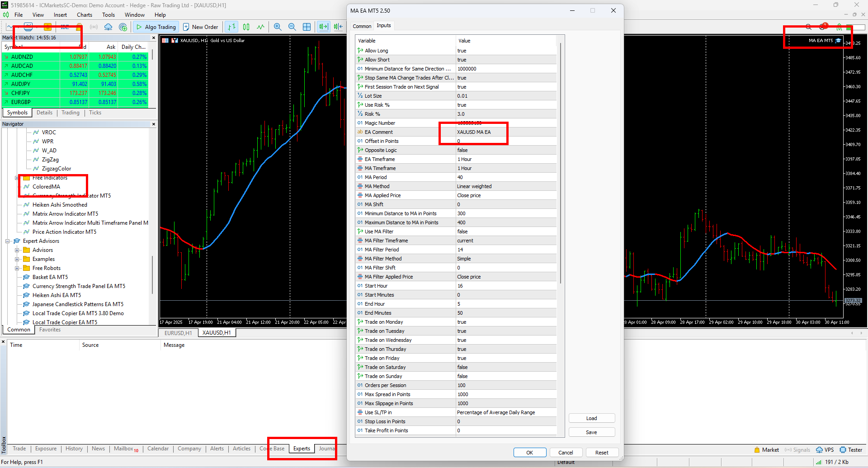Show the chart grid
The height and width of the screenshot is (468, 868).
(307, 27)
